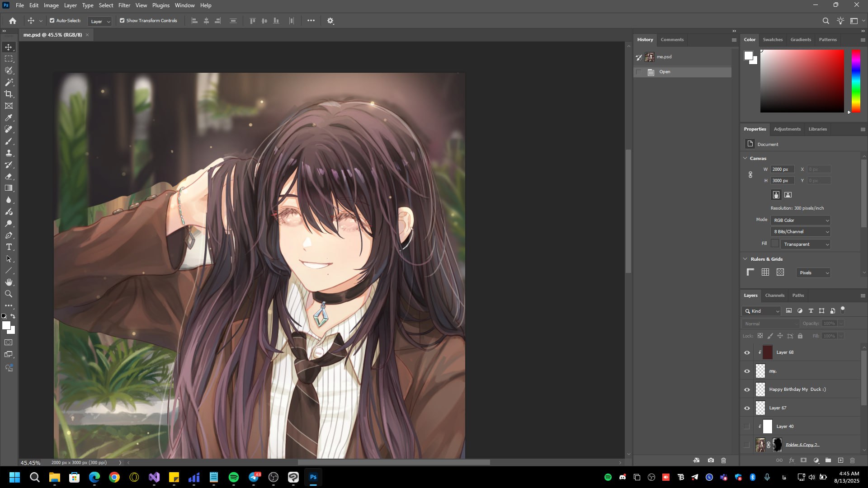Select the Hand tool
868x488 pixels.
[9, 282]
